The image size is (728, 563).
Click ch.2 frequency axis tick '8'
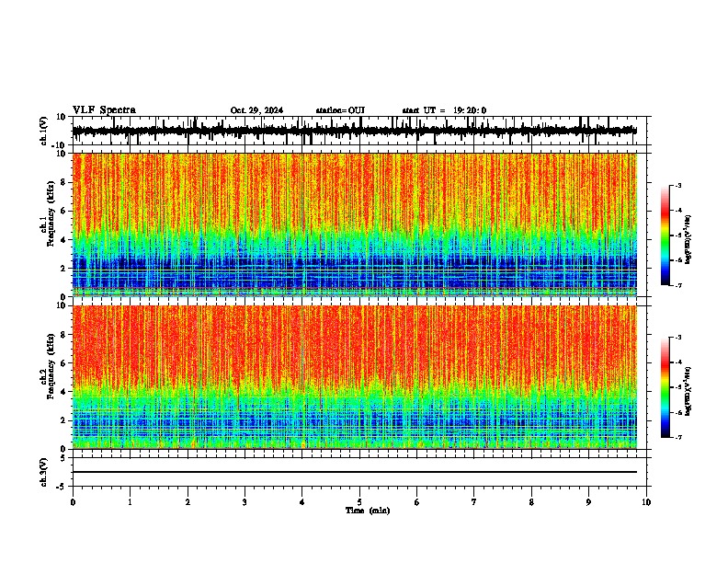[x=64, y=335]
